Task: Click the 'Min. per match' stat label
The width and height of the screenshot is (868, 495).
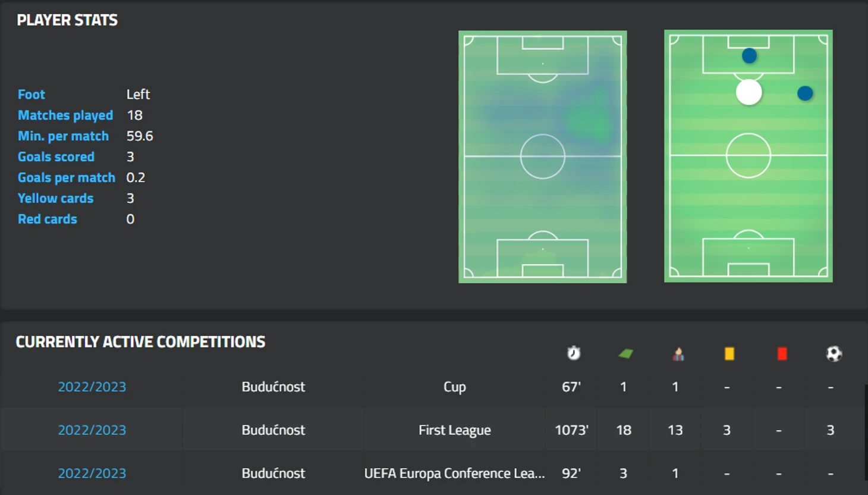Action: (x=63, y=136)
